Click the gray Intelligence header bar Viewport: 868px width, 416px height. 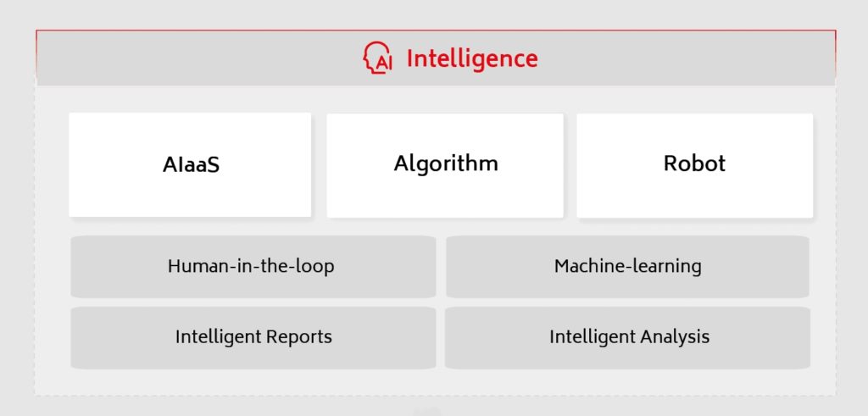point(678,59)
